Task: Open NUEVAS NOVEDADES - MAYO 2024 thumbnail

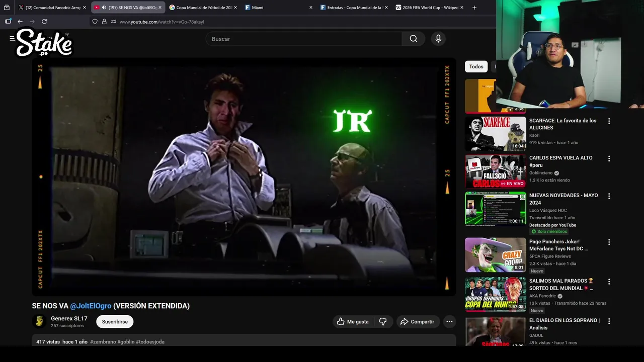Action: pyautogui.click(x=496, y=209)
